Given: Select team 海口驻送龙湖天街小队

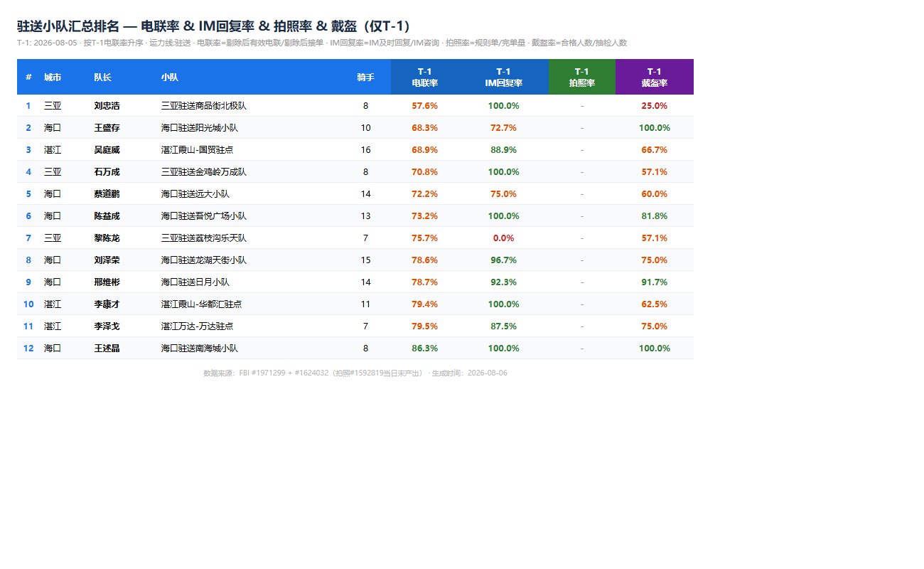Looking at the screenshot, I should 204,260.
